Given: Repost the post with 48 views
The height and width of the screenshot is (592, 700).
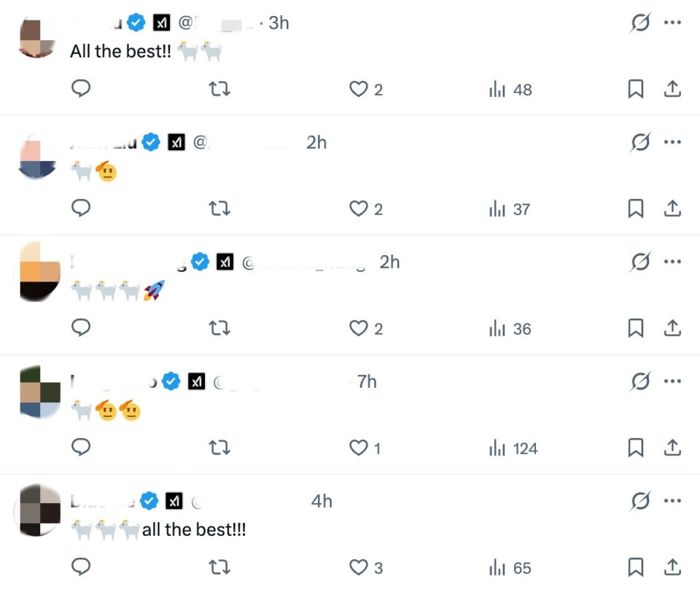Looking at the screenshot, I should click(219, 89).
